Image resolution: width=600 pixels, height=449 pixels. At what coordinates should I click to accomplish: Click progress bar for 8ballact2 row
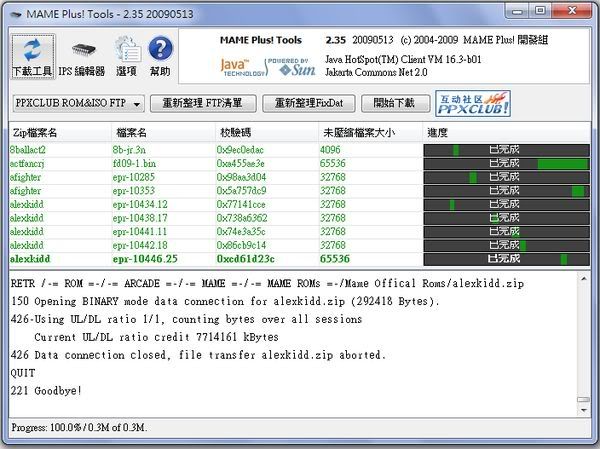click(x=506, y=150)
